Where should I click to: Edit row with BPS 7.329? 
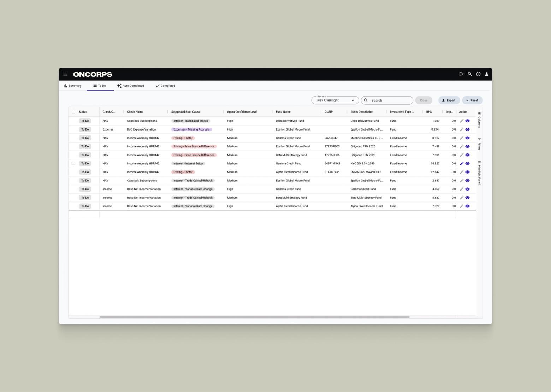click(x=462, y=206)
